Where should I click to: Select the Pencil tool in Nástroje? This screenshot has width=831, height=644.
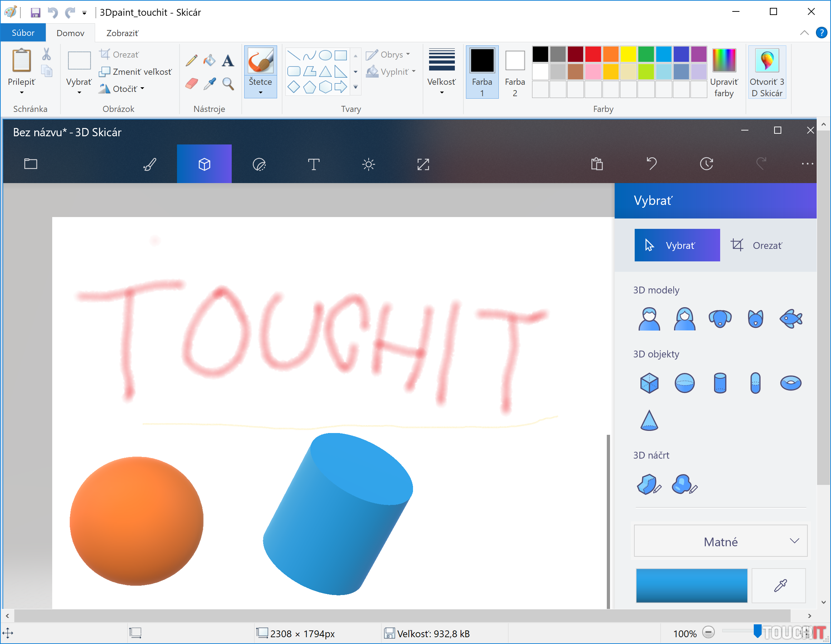pos(191,60)
